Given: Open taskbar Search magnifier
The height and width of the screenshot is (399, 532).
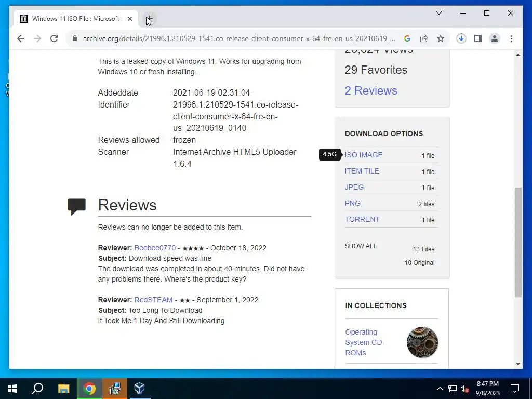Looking at the screenshot, I should [37, 389].
